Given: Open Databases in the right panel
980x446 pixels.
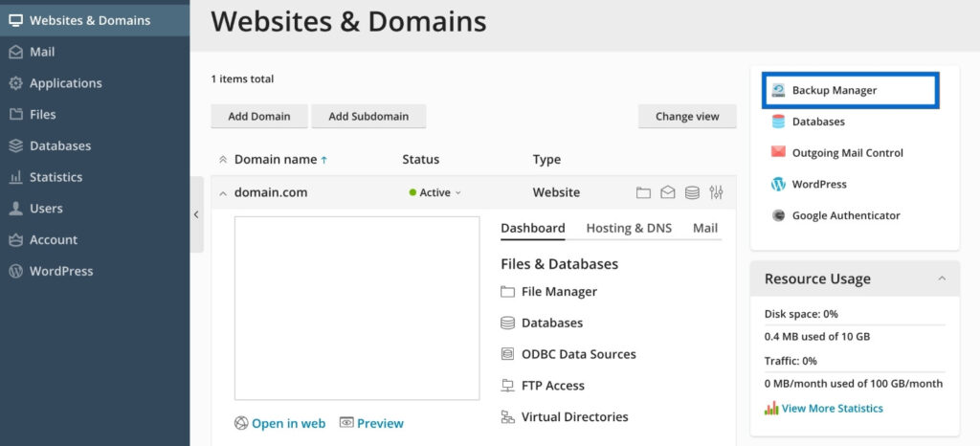Looking at the screenshot, I should click(808, 122).
